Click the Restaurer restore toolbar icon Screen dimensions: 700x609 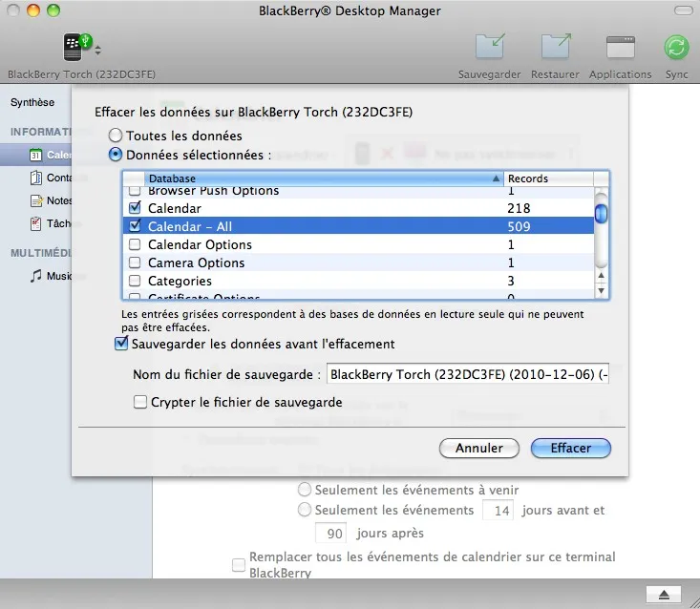(x=556, y=47)
